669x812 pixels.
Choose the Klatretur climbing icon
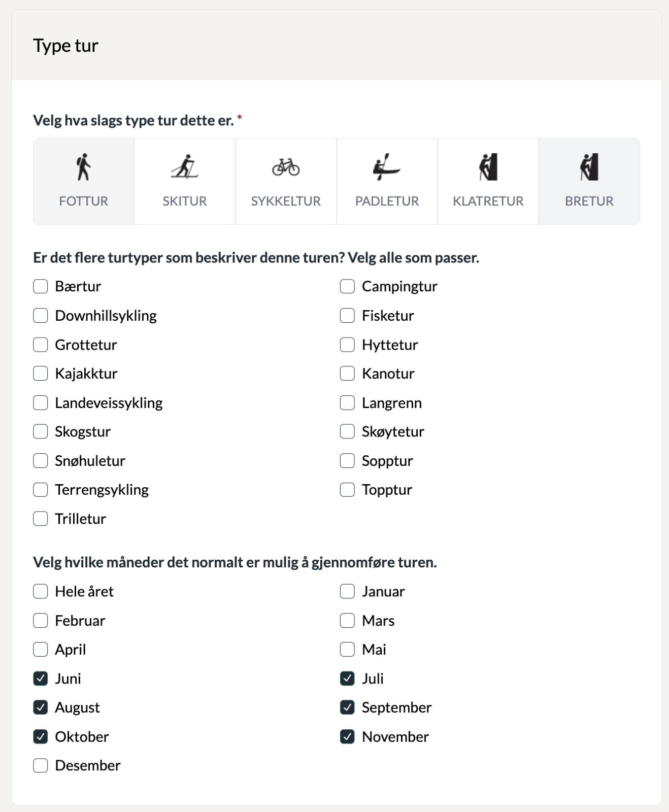488,167
